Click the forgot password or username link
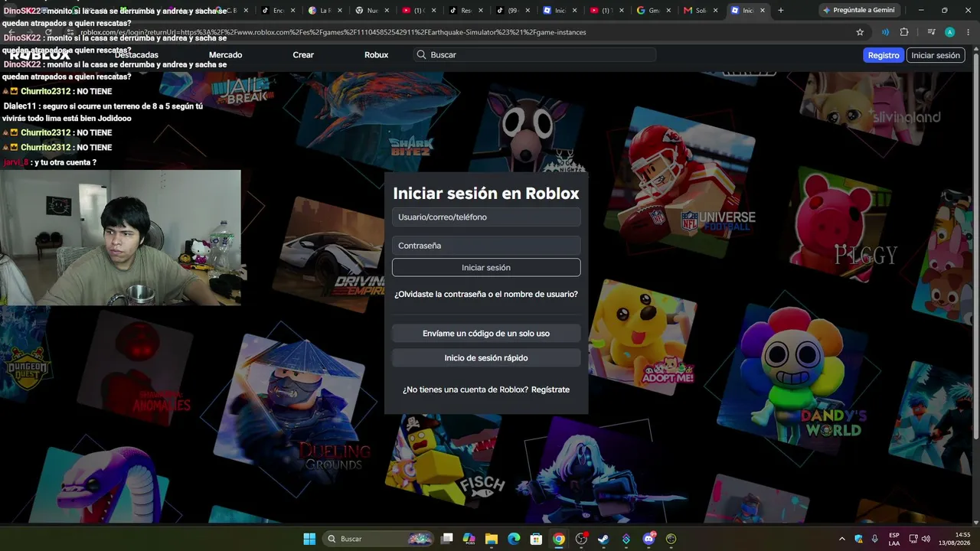Viewport: 980px width, 551px height. (486, 295)
